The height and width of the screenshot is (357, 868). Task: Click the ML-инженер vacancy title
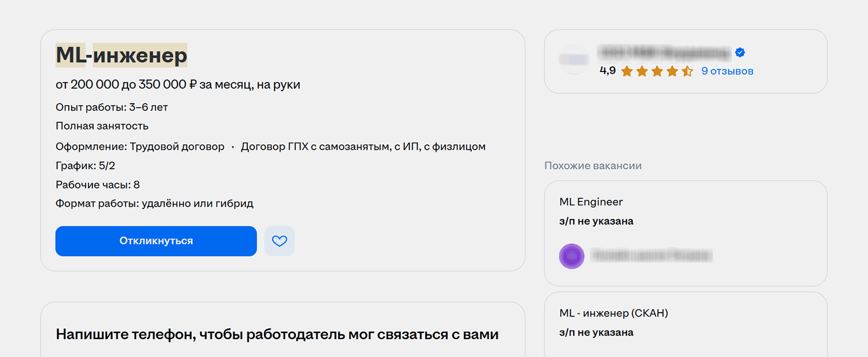[x=121, y=55]
